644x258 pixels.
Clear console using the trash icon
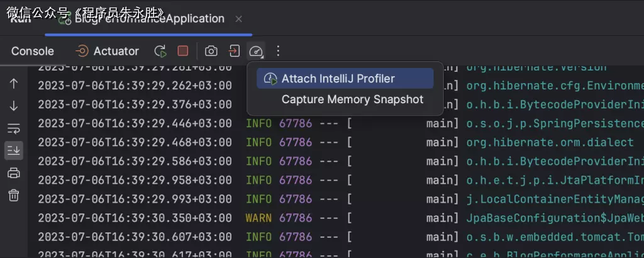14,195
